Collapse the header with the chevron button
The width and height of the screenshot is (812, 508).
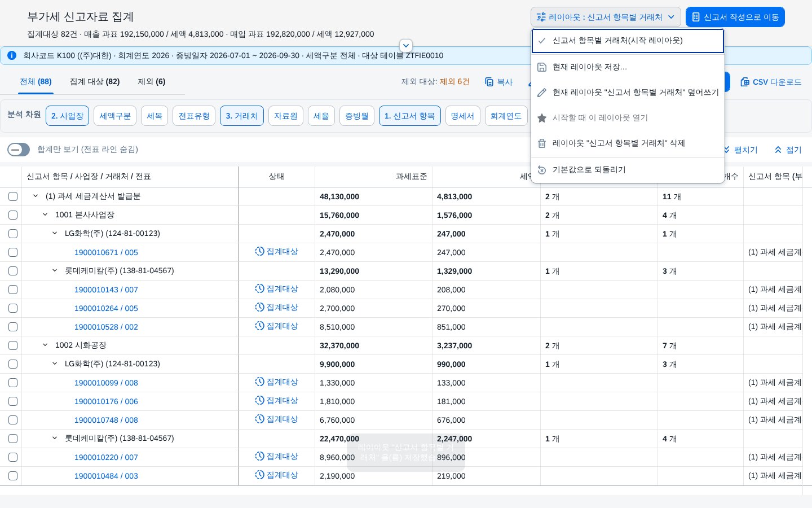click(406, 46)
